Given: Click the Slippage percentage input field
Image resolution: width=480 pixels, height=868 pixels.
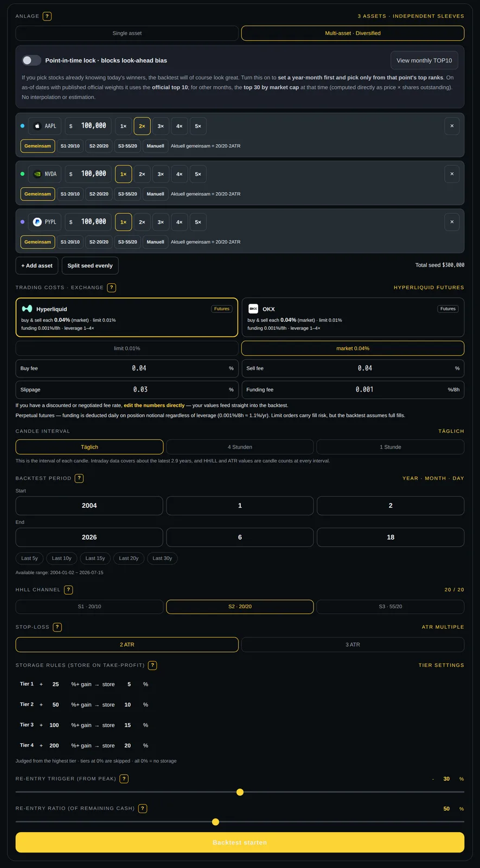Looking at the screenshot, I should [127, 390].
